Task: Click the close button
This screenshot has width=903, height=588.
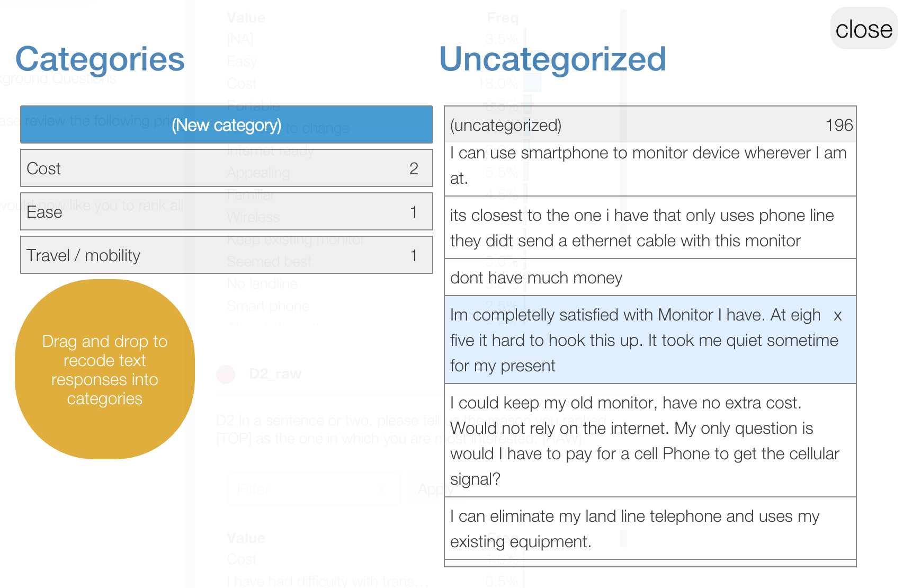Action: pos(863,29)
